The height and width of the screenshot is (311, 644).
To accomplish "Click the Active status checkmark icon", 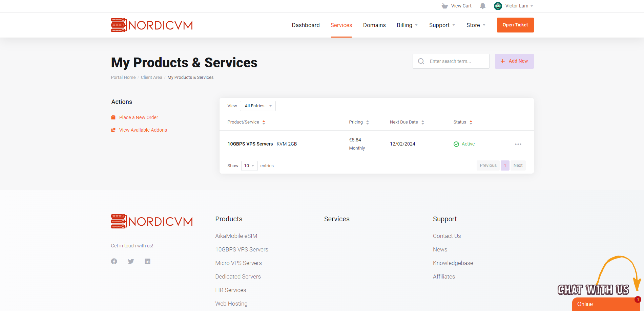I will 456,144.
